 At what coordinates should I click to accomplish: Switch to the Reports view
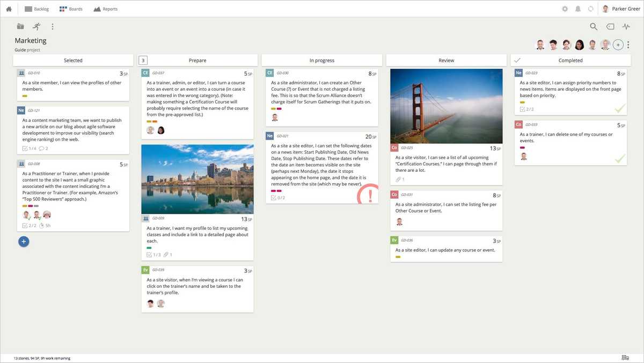pos(105,9)
